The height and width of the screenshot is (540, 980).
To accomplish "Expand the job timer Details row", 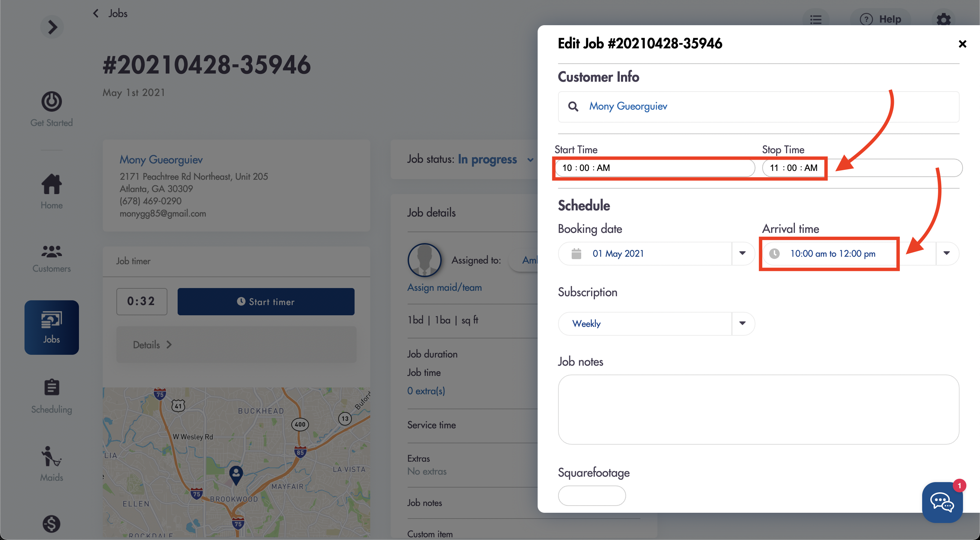I will (x=236, y=345).
